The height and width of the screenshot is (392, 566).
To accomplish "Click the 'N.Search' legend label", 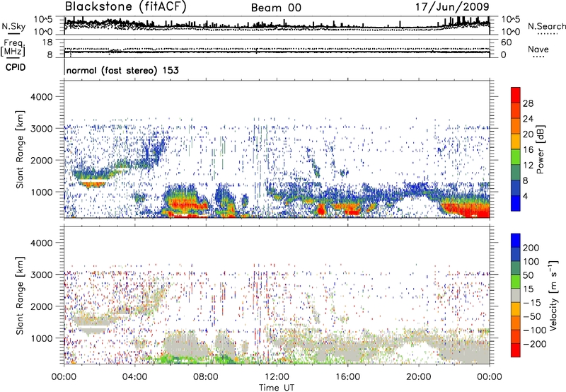I will click(x=546, y=26).
